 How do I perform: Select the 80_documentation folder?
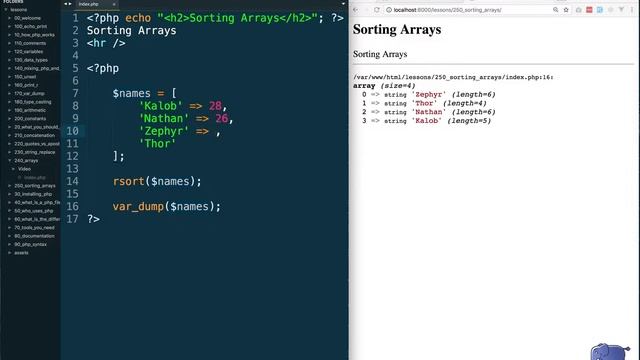click(34, 236)
